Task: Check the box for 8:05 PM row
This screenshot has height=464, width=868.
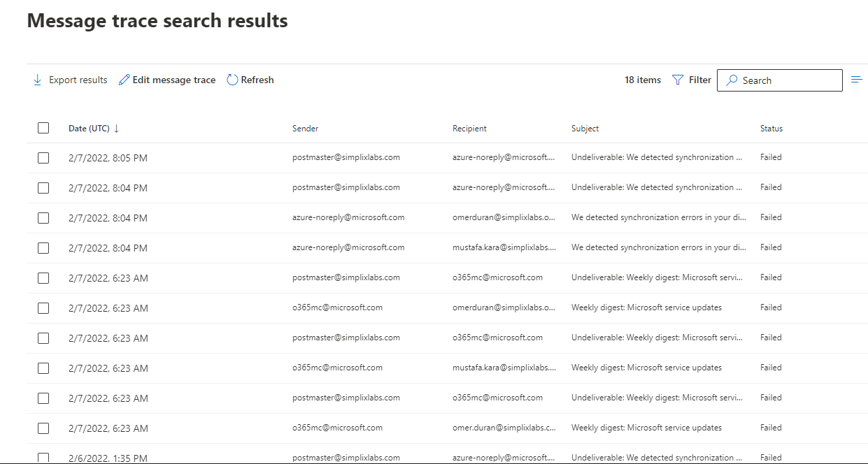Action: [43, 158]
